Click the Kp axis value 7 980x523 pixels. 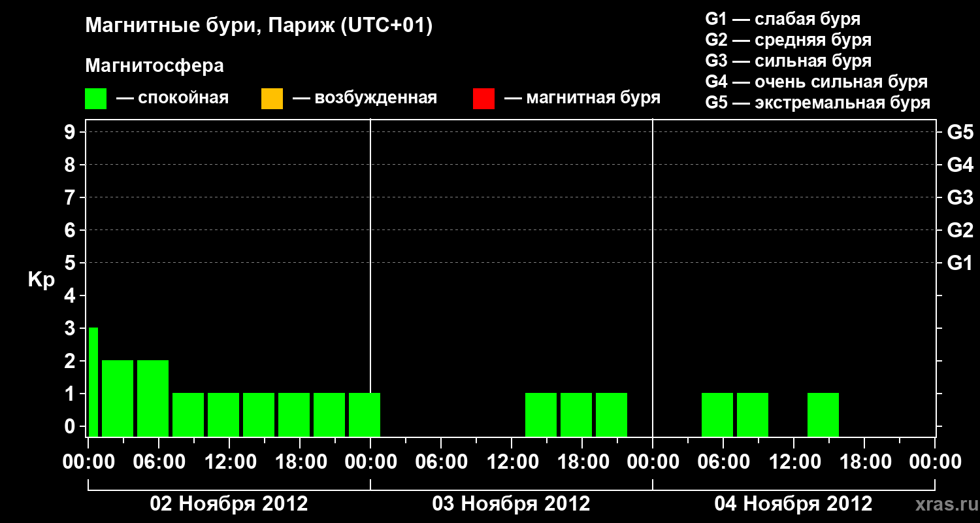point(71,197)
